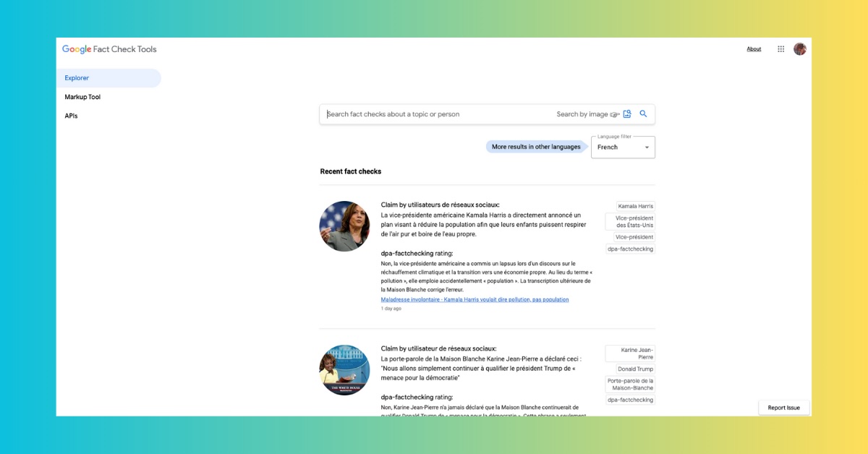Click the image upload search icon

click(x=627, y=114)
